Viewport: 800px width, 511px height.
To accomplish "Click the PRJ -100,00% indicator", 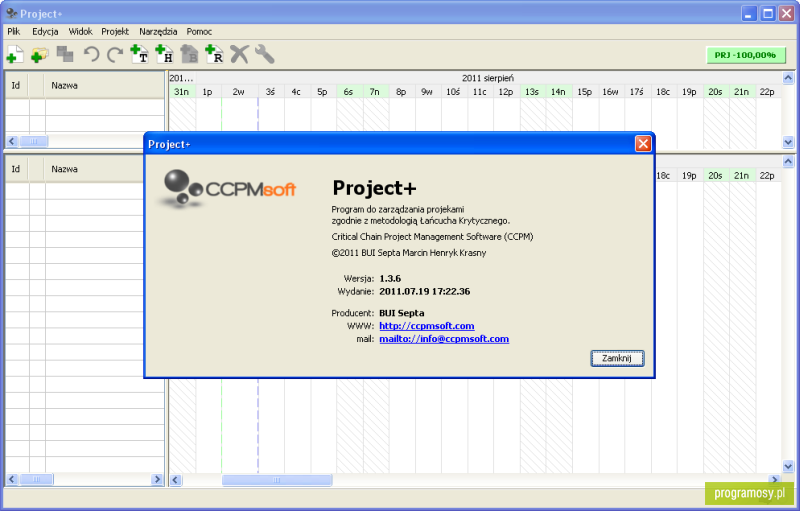I will coord(745,55).
